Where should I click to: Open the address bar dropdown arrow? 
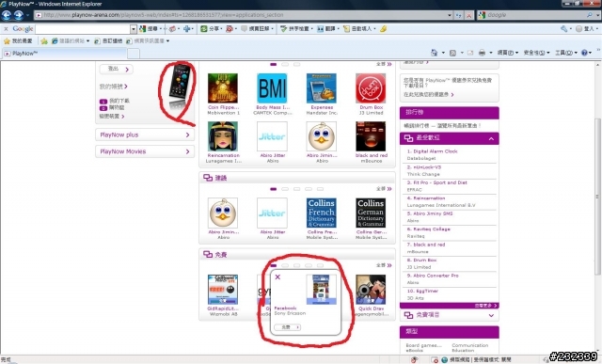[450, 15]
